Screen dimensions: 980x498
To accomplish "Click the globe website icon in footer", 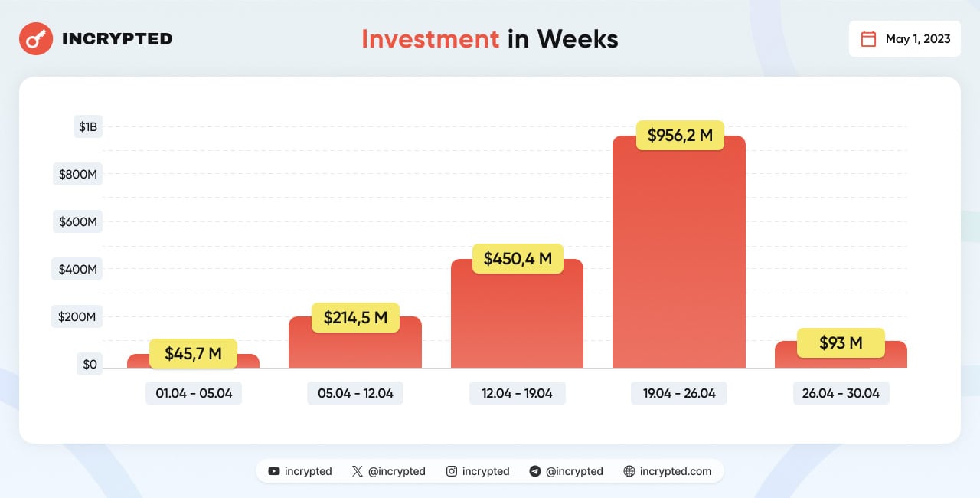I will [629, 471].
